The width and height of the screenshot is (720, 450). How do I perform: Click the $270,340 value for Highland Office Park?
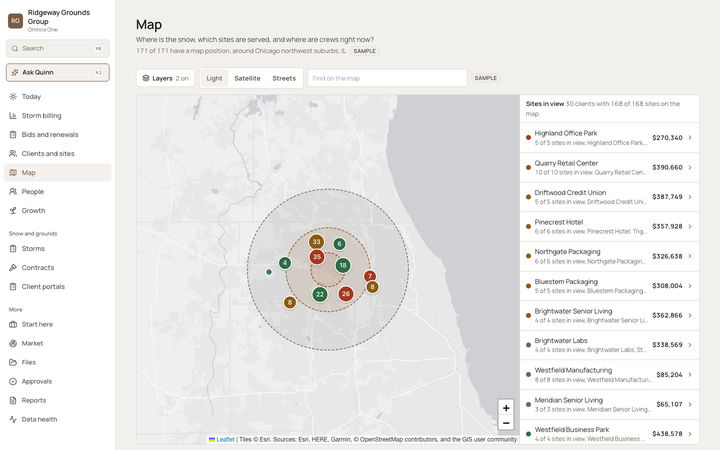point(667,138)
